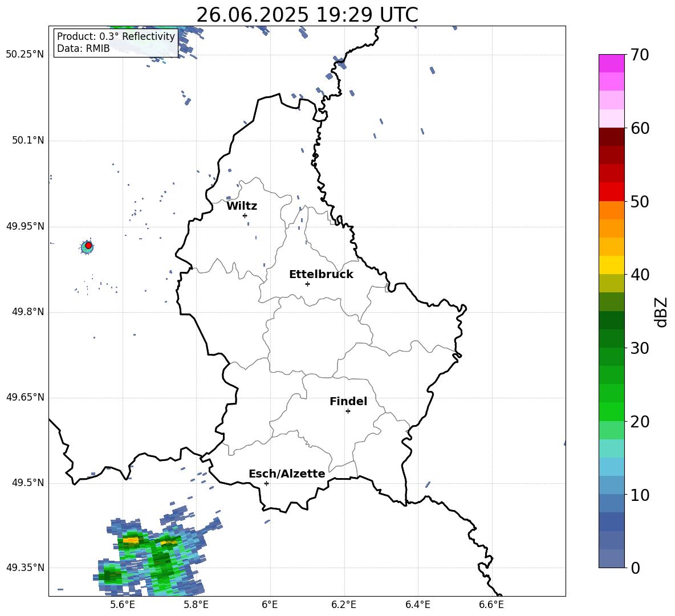Select the Esch/Alzette city label
This screenshot has height=616, width=675.
click(x=287, y=474)
